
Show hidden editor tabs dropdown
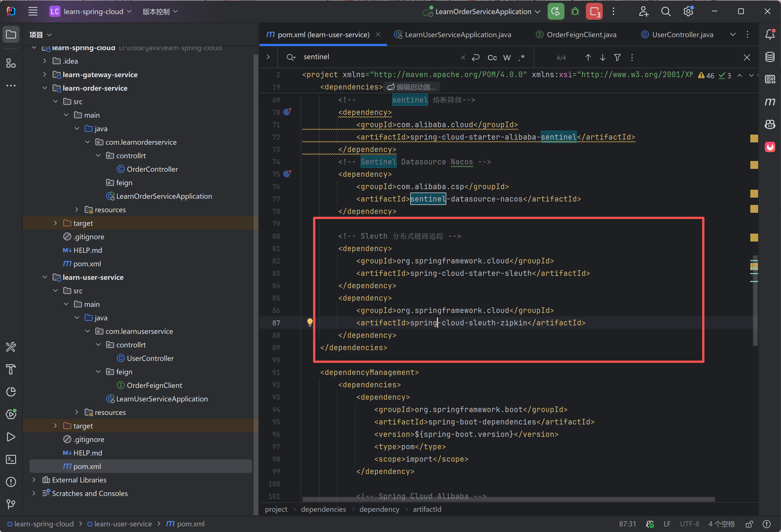coord(733,34)
